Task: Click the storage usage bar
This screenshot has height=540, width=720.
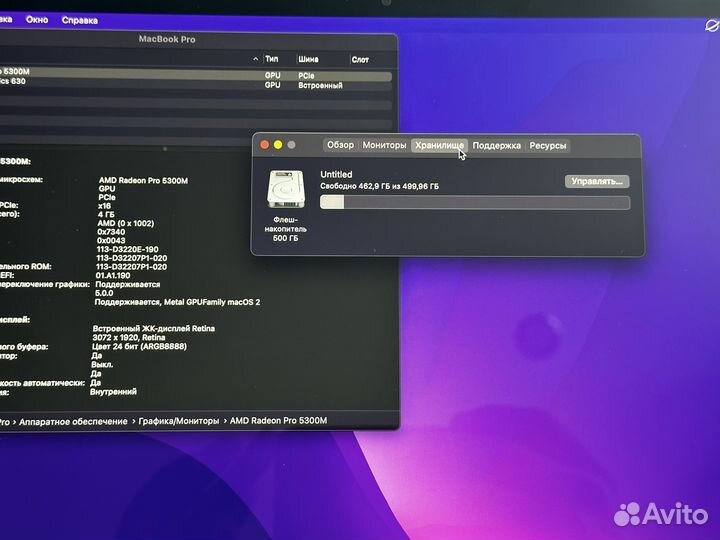Action: (x=475, y=202)
